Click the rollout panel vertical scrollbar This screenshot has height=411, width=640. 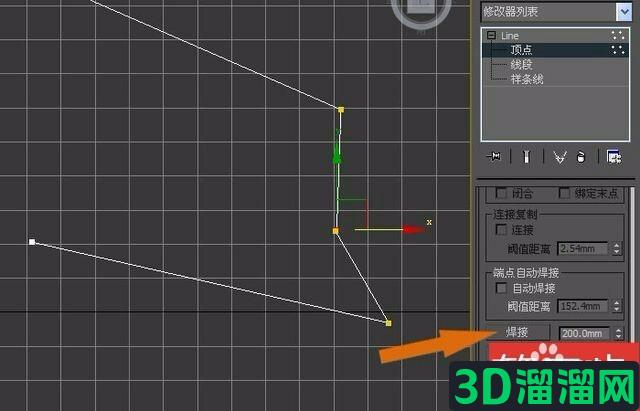click(633, 265)
